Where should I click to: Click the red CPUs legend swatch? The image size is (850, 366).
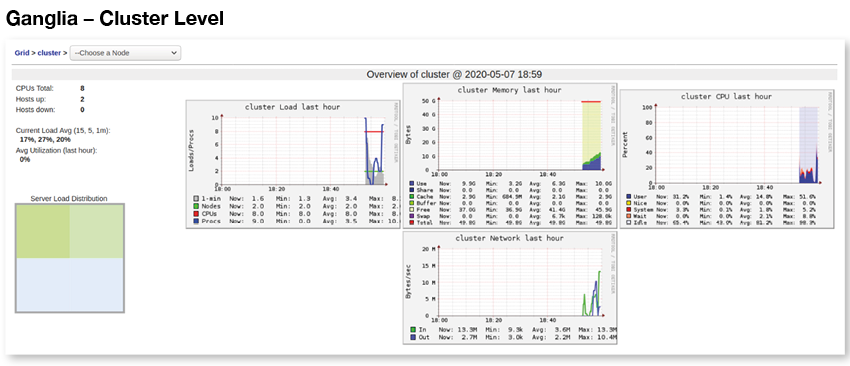pos(196,214)
